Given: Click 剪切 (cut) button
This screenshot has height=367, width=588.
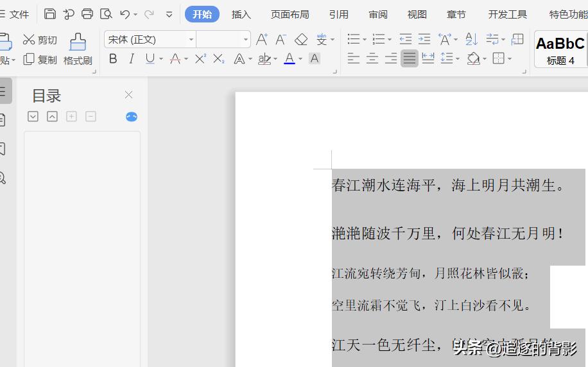Looking at the screenshot, I should tap(40, 40).
